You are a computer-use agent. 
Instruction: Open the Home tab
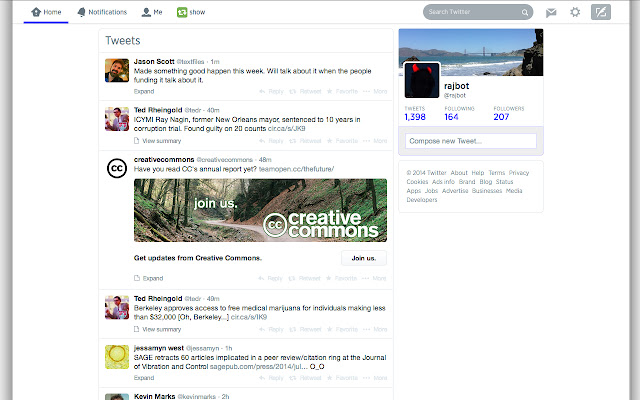[46, 12]
